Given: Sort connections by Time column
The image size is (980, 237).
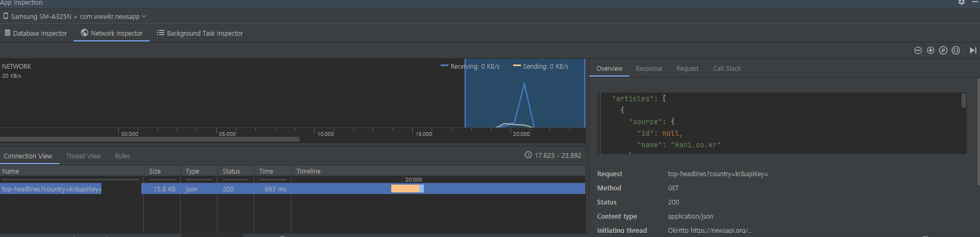Looking at the screenshot, I should click(272, 171).
